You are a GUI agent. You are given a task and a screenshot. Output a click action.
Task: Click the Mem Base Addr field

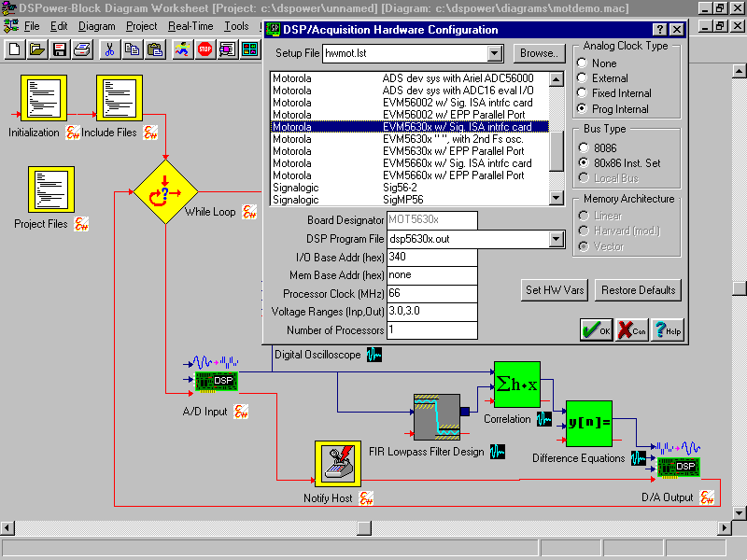coord(431,275)
